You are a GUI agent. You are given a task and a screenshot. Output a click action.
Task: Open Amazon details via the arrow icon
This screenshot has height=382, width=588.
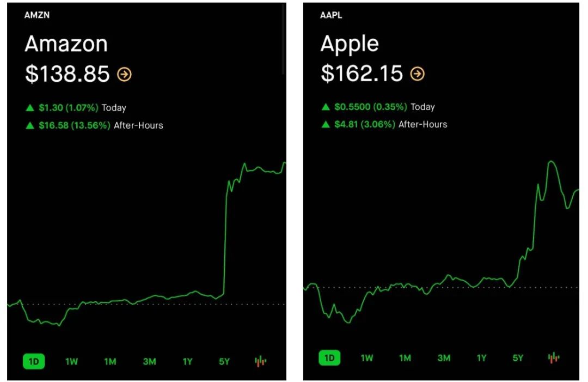125,74
